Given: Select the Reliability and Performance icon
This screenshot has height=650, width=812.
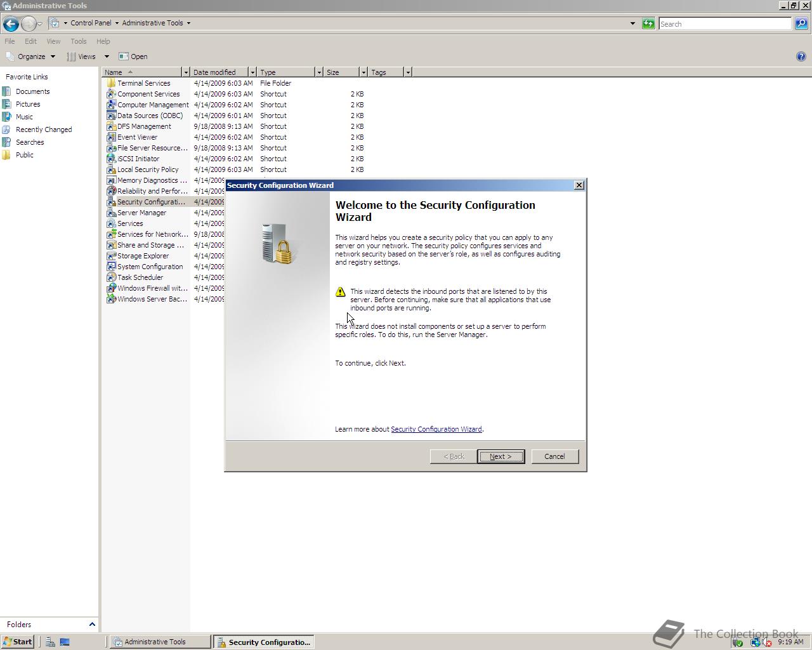Looking at the screenshot, I should [x=111, y=191].
